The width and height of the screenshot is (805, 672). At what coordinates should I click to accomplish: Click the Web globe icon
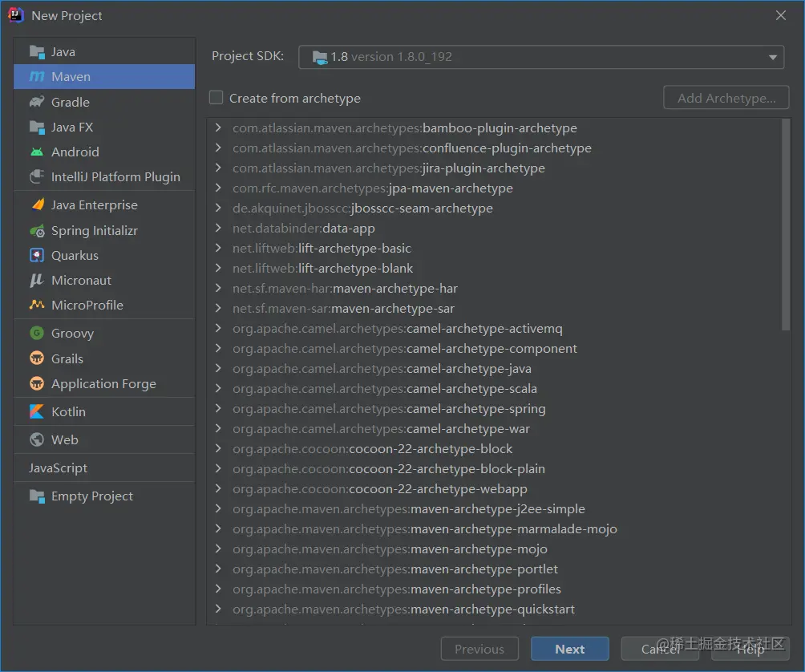[37, 440]
